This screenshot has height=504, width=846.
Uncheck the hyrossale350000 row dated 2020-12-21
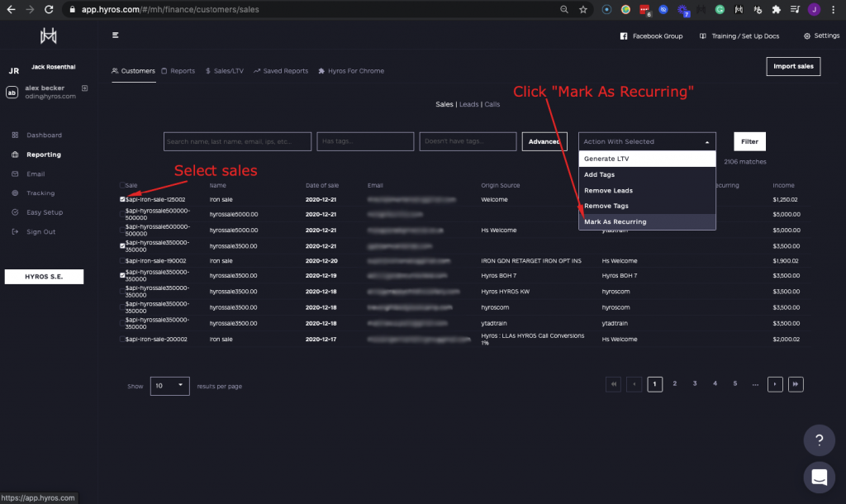tap(122, 245)
